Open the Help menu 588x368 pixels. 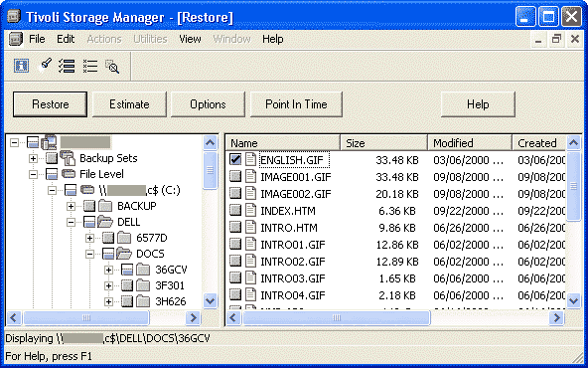(x=272, y=39)
